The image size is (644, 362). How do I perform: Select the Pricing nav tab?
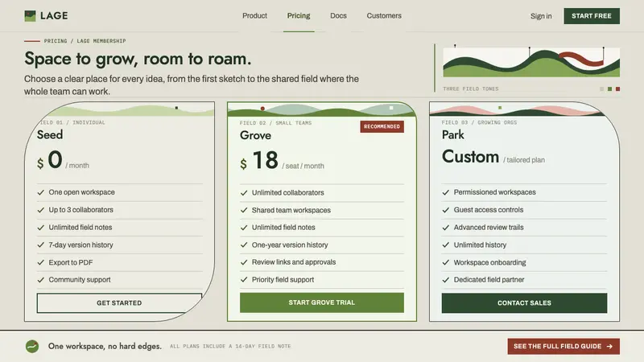pyautogui.click(x=299, y=15)
